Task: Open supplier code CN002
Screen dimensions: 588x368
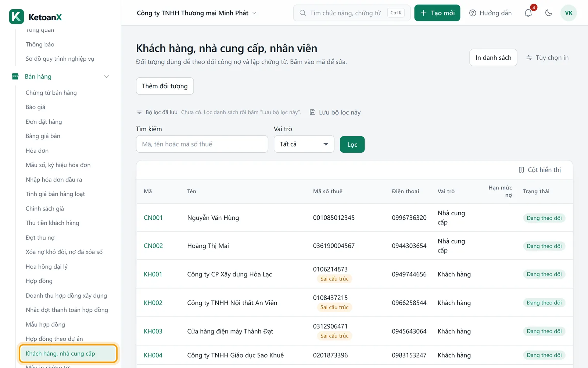Action: tap(153, 246)
